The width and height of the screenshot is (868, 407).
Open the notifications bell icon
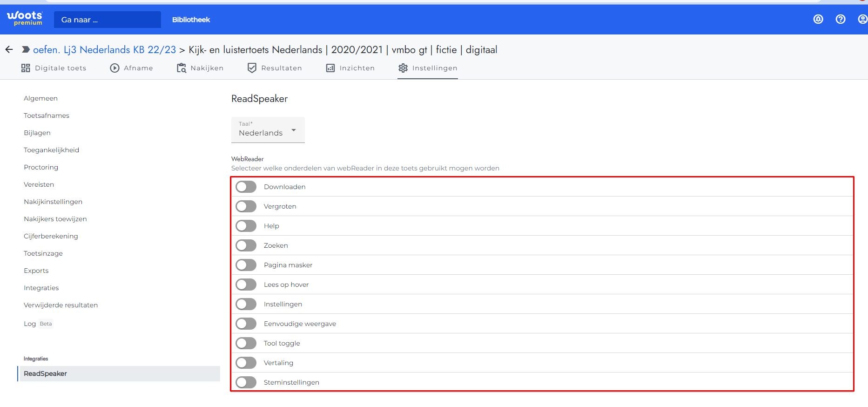click(818, 19)
